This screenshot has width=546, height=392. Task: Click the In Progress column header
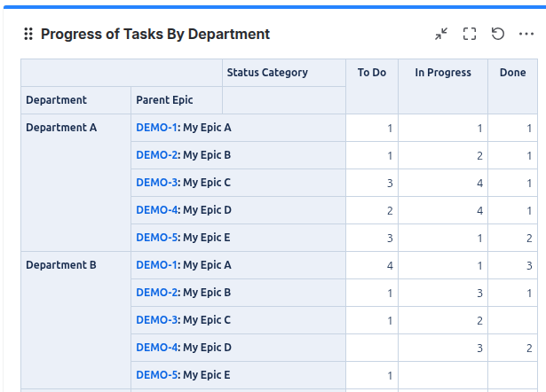click(443, 73)
